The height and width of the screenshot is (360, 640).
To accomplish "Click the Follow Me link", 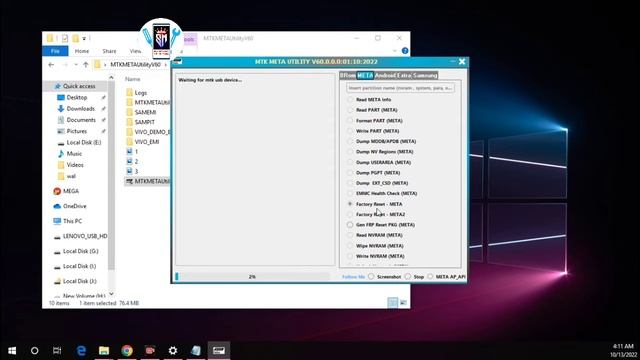I will pyautogui.click(x=353, y=277).
